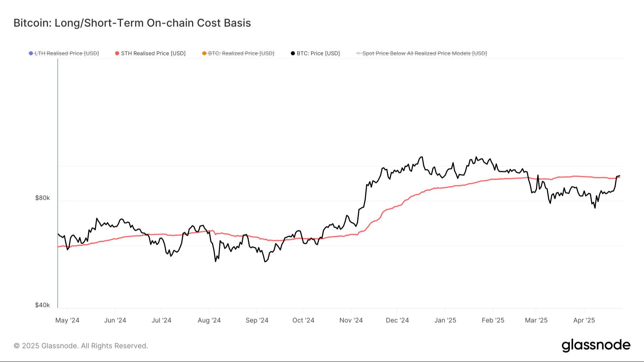Image resolution: width=644 pixels, height=362 pixels.
Task: Show the LTH Realised Price series label
Action: [x=67, y=54]
